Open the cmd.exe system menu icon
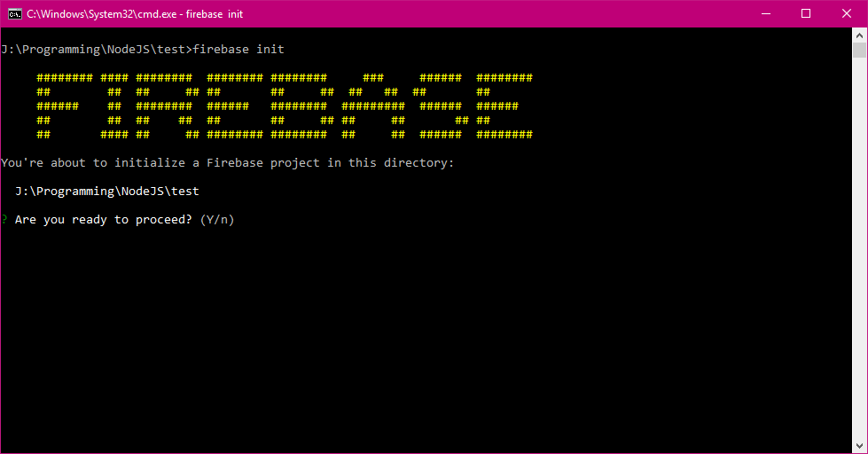Viewport: 868px width, 454px height. pyautogui.click(x=14, y=14)
